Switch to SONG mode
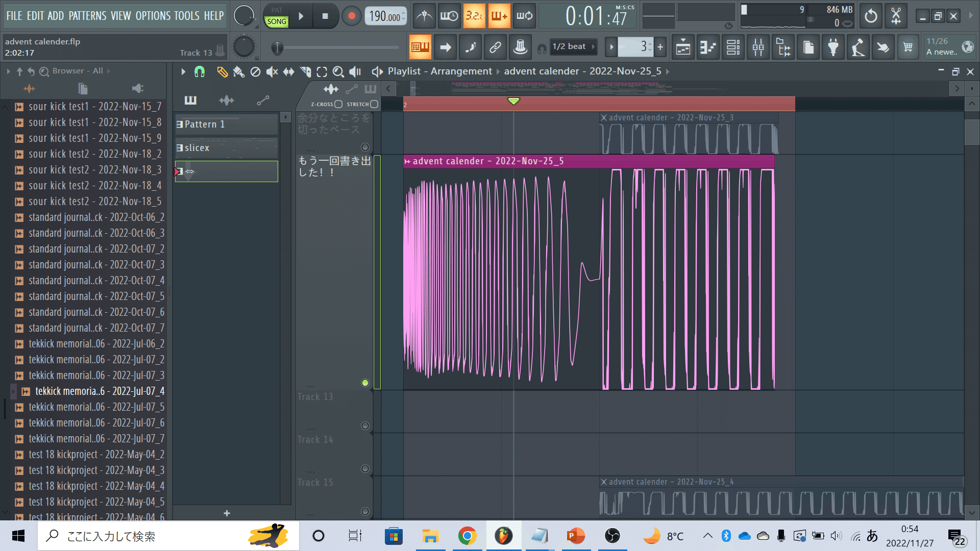980x551 pixels. coord(277,21)
